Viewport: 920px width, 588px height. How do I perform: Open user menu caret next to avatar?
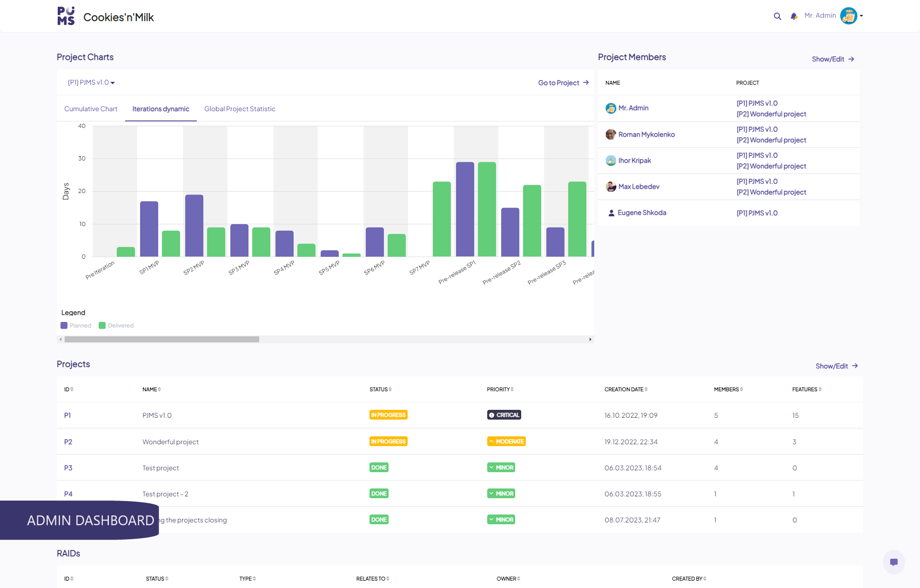point(861,16)
